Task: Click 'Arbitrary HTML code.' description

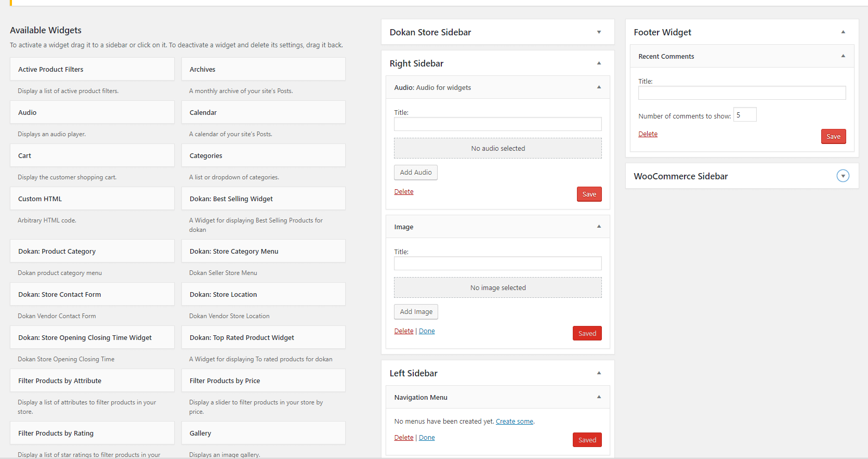Action: [47, 220]
